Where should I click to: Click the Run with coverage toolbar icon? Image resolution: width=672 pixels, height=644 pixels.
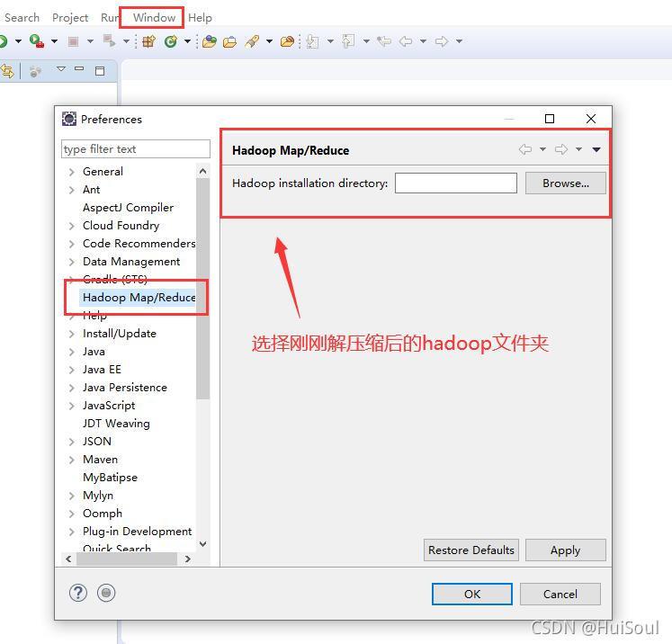(37, 41)
